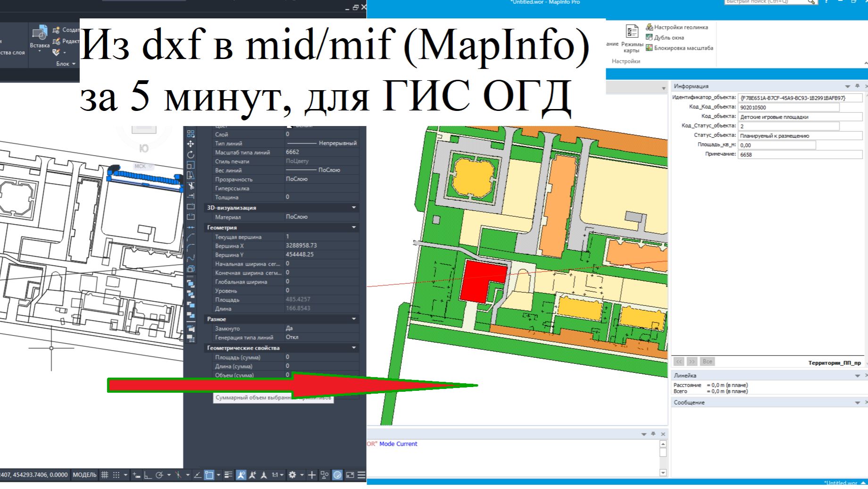The image size is (868, 489).
Task: Open the Сообщение panel dropdown arrow
Action: [x=858, y=403]
